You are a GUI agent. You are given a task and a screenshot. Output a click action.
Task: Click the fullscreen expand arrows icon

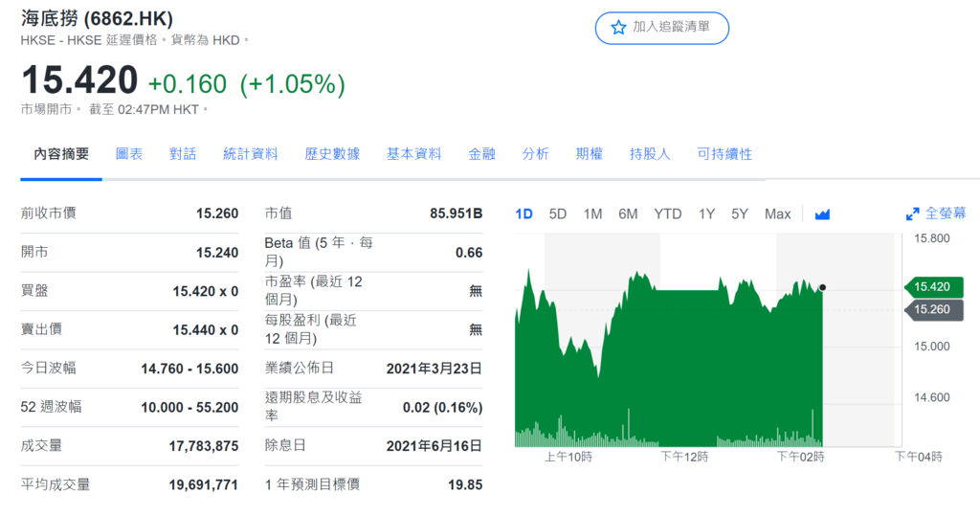coord(912,213)
